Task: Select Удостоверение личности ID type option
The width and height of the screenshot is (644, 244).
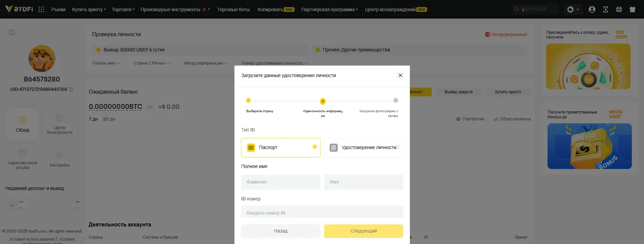Action: pyautogui.click(x=363, y=148)
